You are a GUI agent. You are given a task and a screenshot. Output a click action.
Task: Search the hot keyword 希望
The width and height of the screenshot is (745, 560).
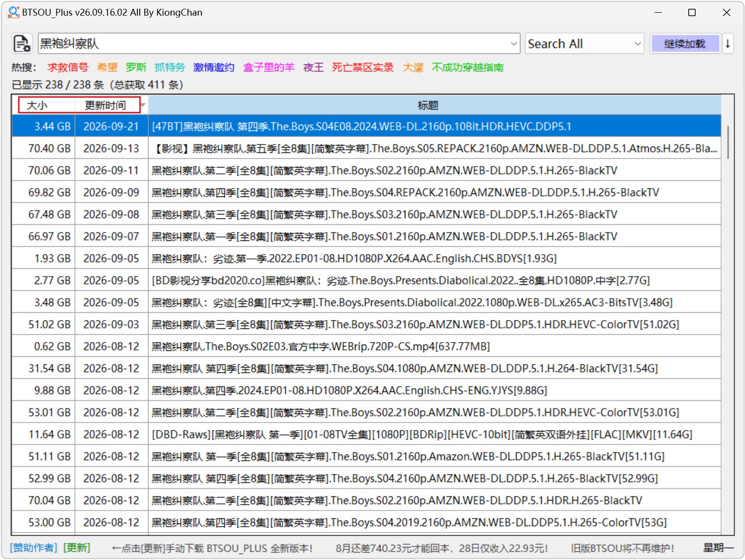(x=107, y=67)
